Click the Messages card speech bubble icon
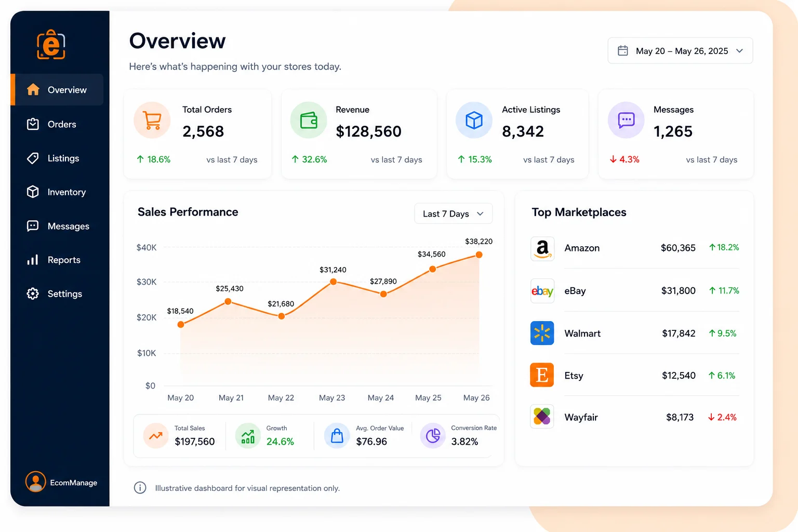This screenshot has height=532, width=798. pos(626,120)
